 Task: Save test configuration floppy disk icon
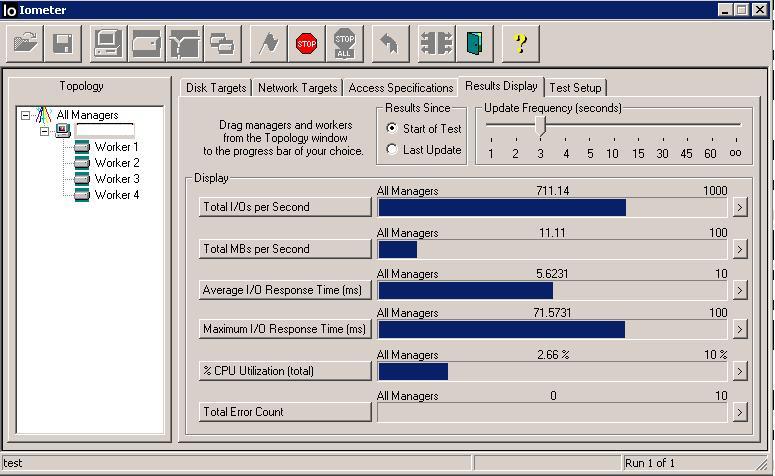[x=63, y=44]
